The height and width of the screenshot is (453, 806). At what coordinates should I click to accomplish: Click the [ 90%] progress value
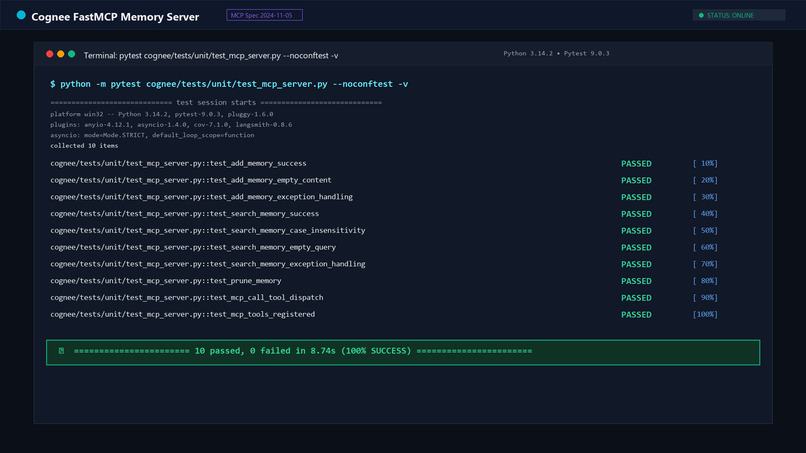click(x=705, y=298)
